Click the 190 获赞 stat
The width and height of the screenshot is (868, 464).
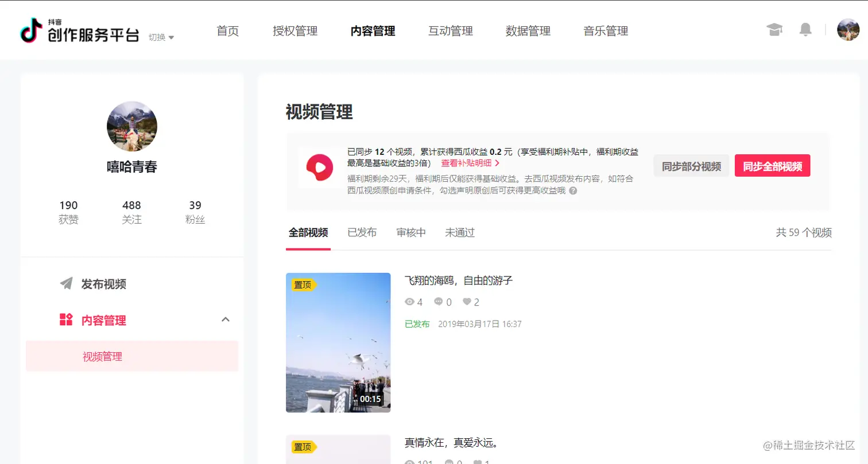point(68,212)
